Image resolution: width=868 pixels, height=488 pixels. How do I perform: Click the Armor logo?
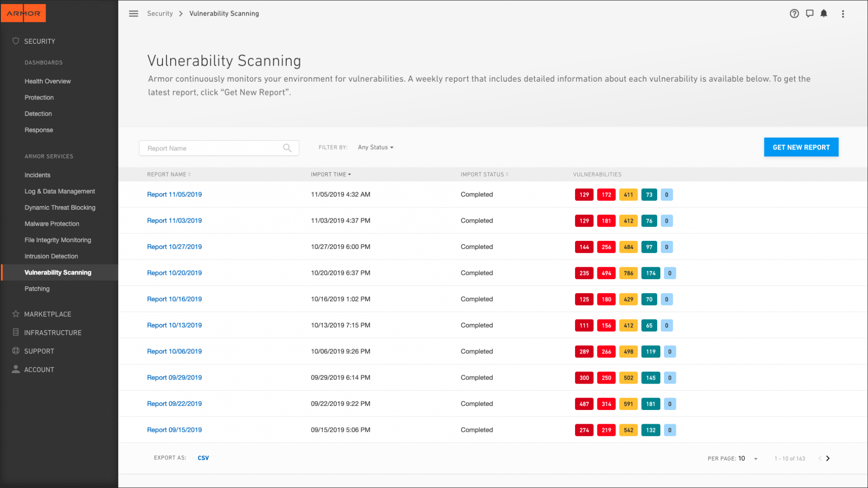click(24, 13)
